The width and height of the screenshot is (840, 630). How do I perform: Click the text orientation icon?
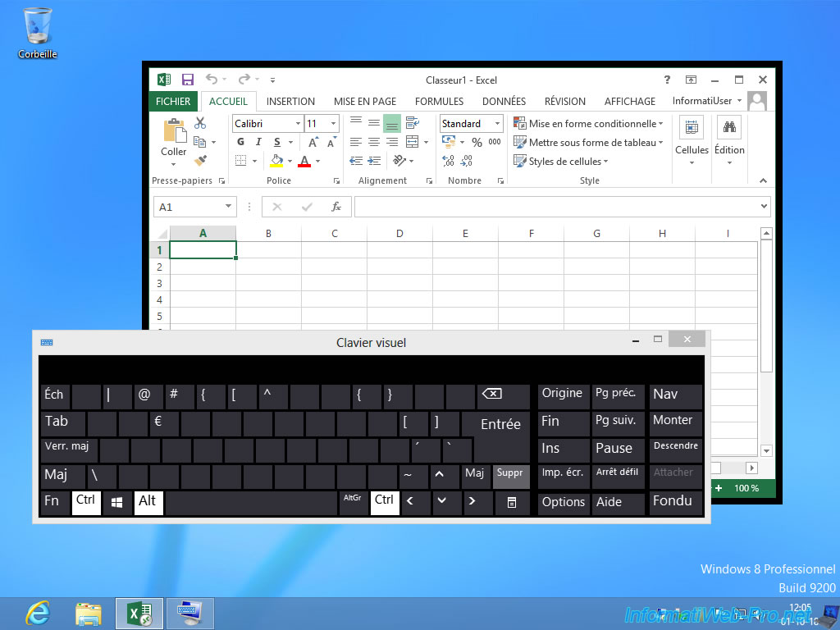tap(399, 160)
